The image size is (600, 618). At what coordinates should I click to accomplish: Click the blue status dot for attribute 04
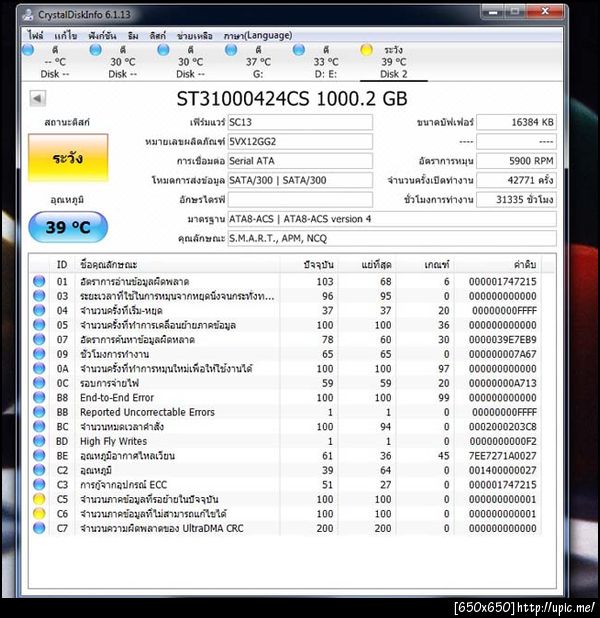coord(39,310)
